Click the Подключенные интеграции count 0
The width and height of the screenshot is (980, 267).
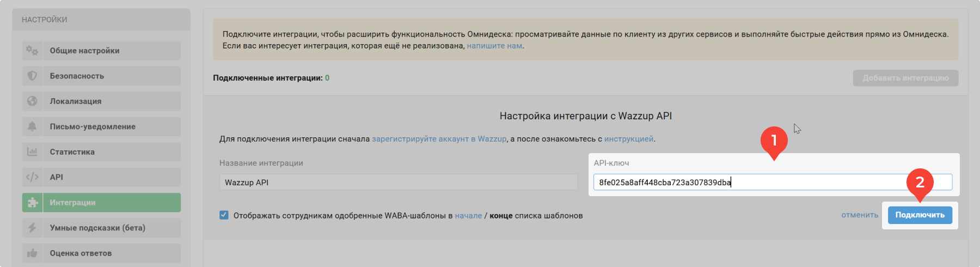(x=327, y=78)
